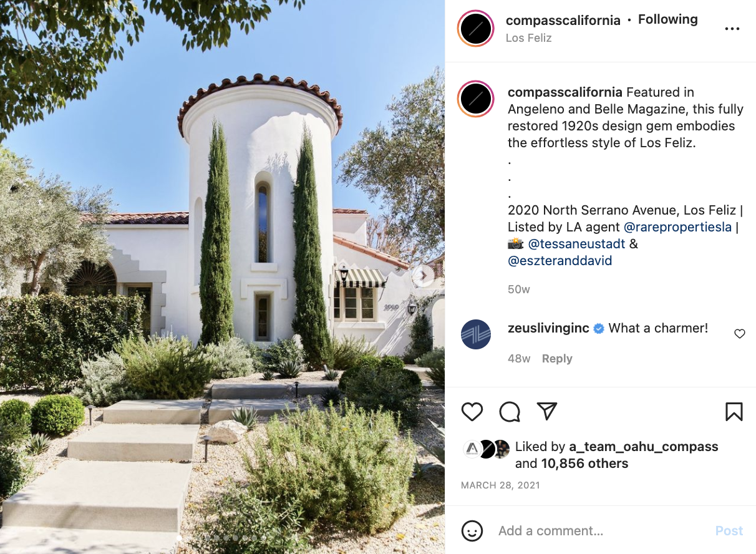The image size is (756, 554).
Task: Open the compasscalifornia avatar in post header
Action: point(476,28)
